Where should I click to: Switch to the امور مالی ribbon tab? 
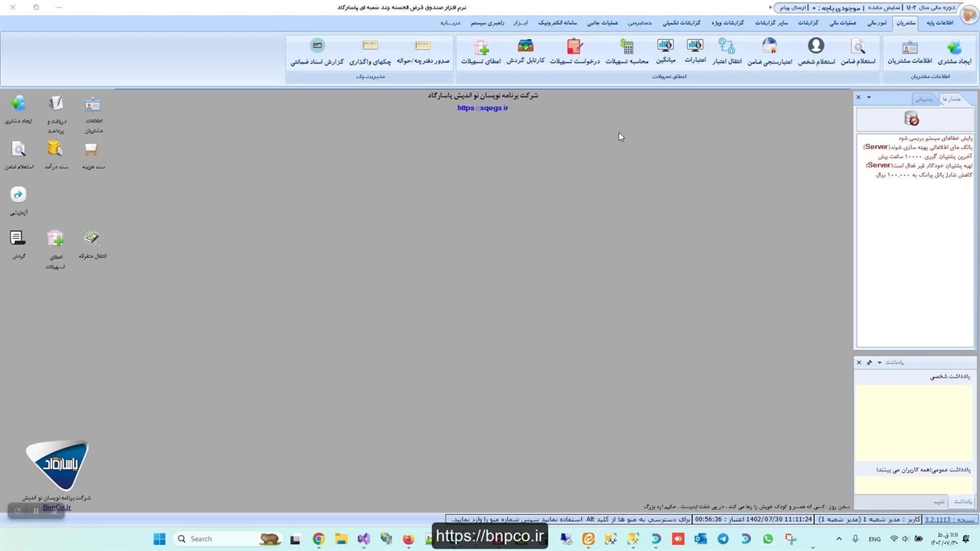877,23
